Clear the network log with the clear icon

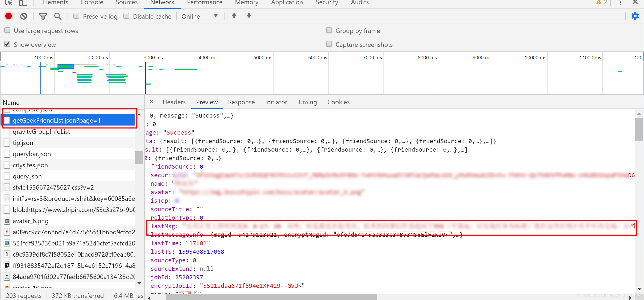point(24,16)
